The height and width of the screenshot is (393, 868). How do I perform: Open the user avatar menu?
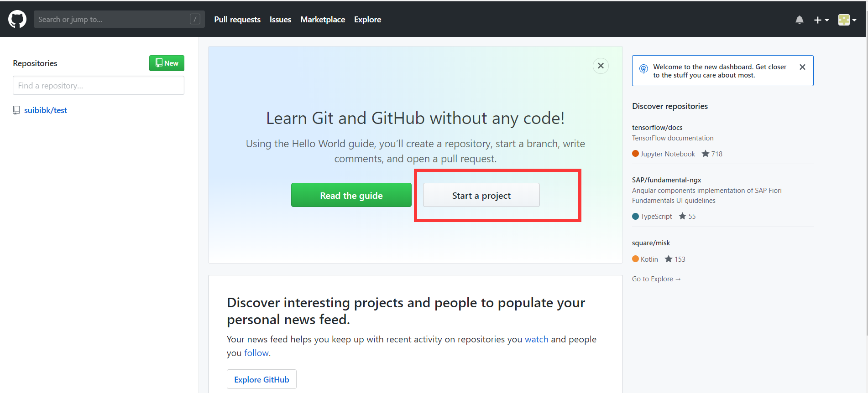pos(847,20)
